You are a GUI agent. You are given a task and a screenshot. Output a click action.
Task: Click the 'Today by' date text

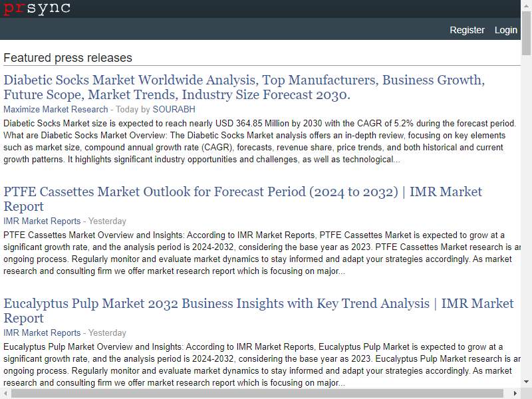tap(133, 109)
